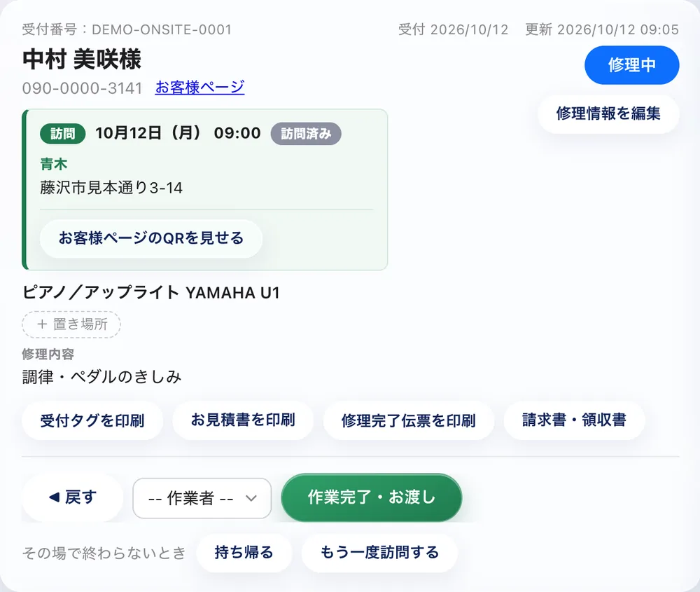
Task: Click the green 訪問 badge
Action: pyautogui.click(x=62, y=134)
